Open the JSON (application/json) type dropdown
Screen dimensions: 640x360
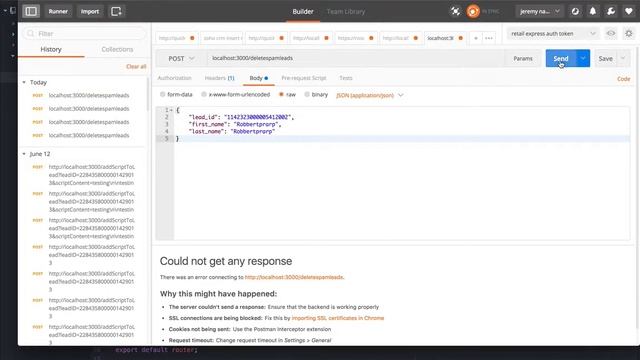coord(370,95)
